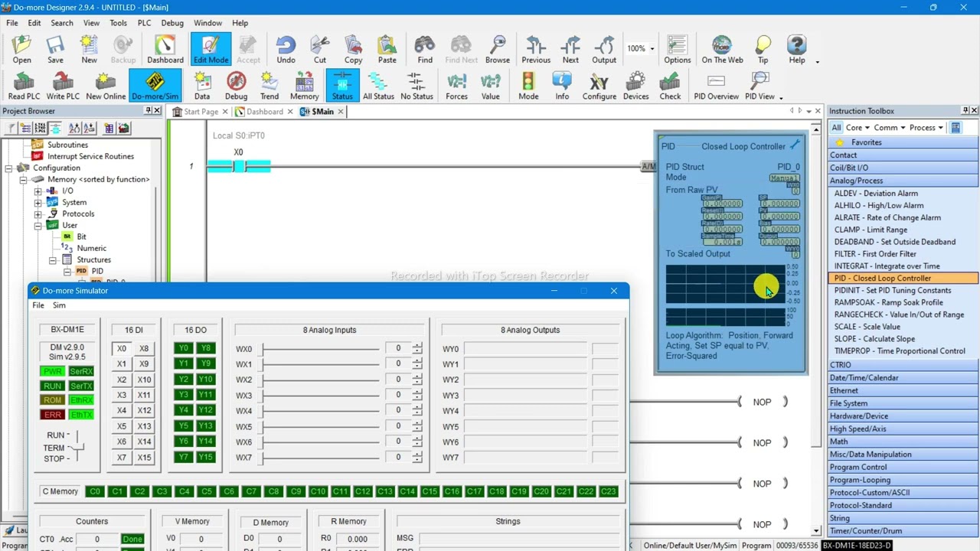Open the XY Configure icon
This screenshot has height=551, width=980.
pyautogui.click(x=599, y=86)
